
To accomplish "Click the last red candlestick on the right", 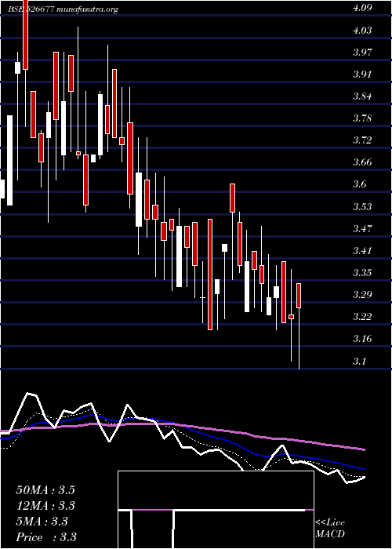I will (x=299, y=296).
